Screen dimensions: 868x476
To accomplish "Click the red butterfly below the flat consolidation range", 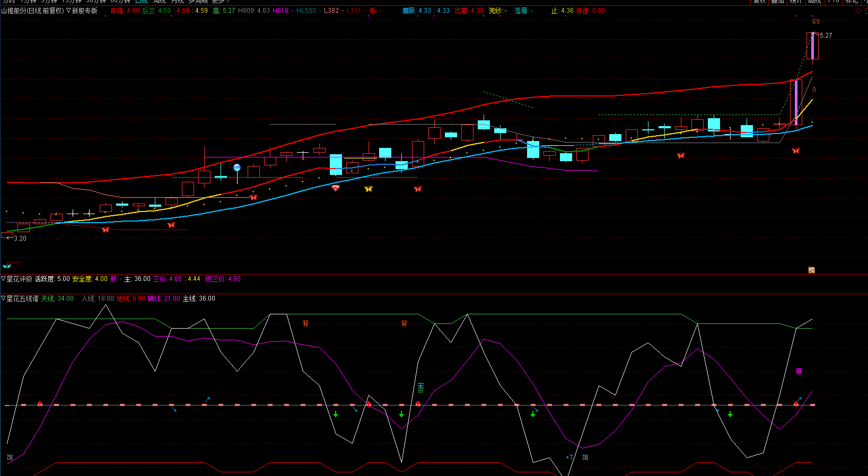I will [681, 155].
